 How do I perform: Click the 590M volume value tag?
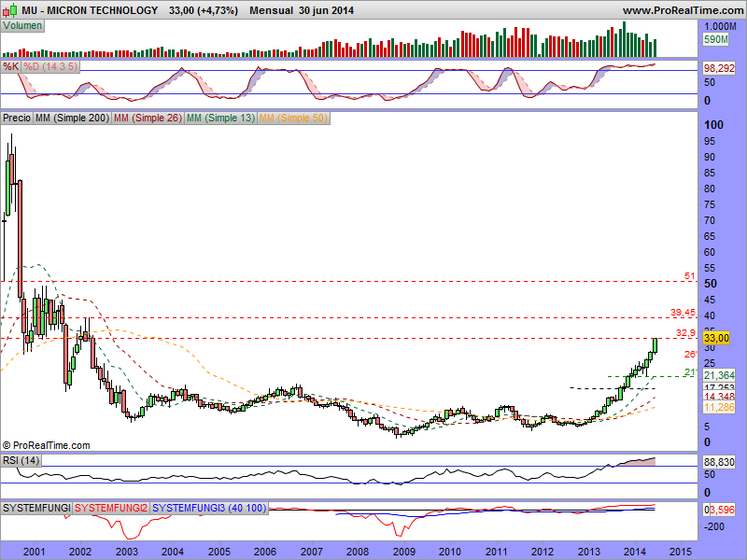click(x=715, y=39)
